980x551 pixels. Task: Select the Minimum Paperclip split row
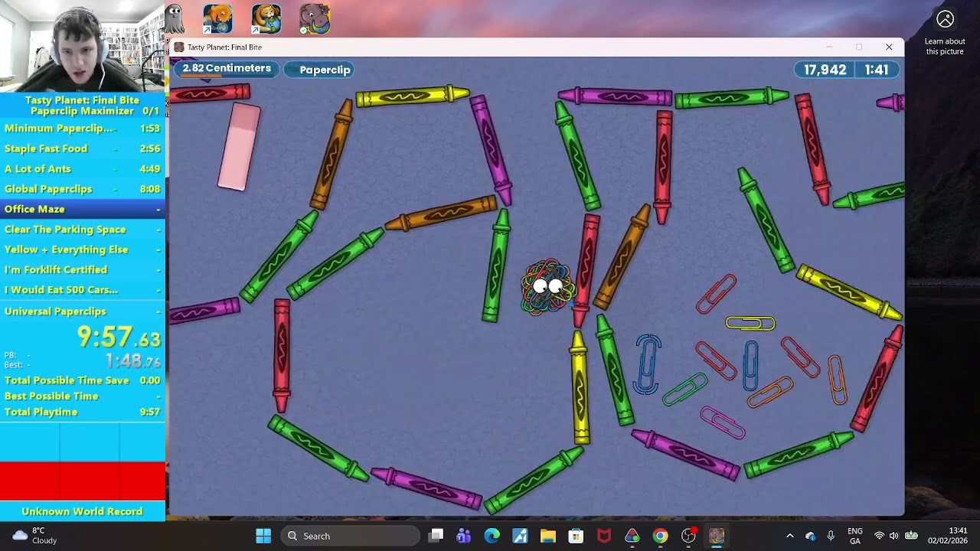pyautogui.click(x=83, y=129)
